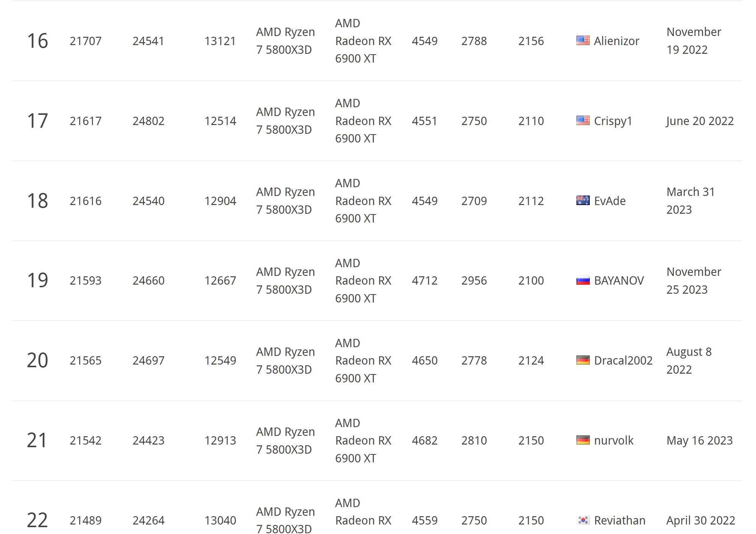Click the rank number 16
The image size is (756, 534).
click(37, 41)
